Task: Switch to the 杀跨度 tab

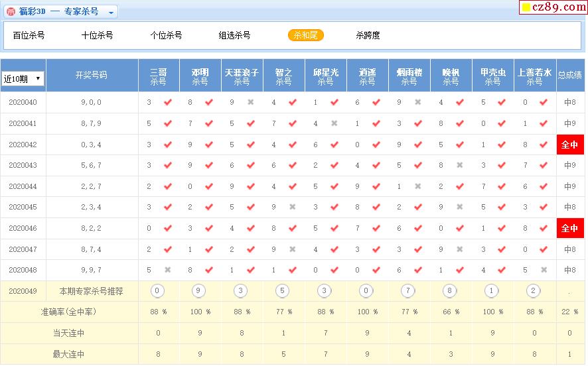Action: [368, 35]
